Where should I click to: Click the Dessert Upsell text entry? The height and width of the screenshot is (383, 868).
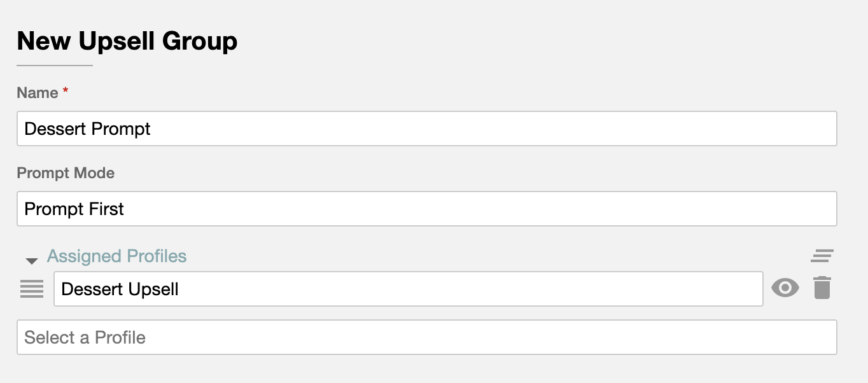coord(120,289)
